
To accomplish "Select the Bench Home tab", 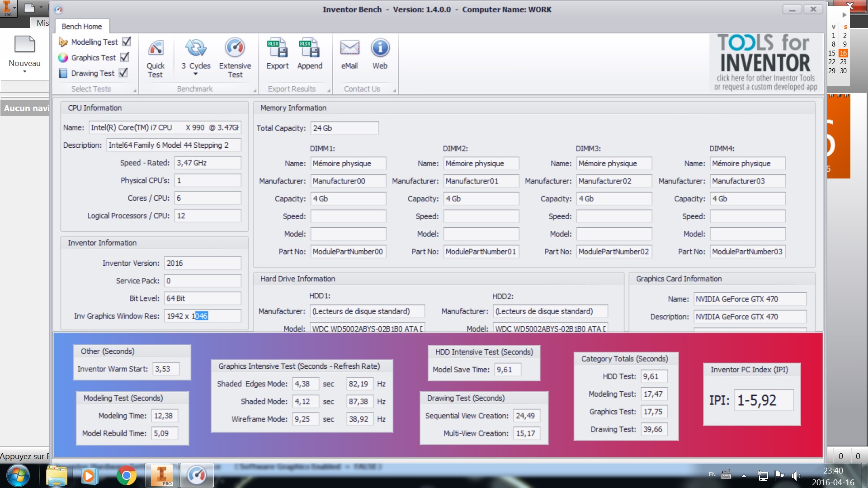I will [x=82, y=26].
